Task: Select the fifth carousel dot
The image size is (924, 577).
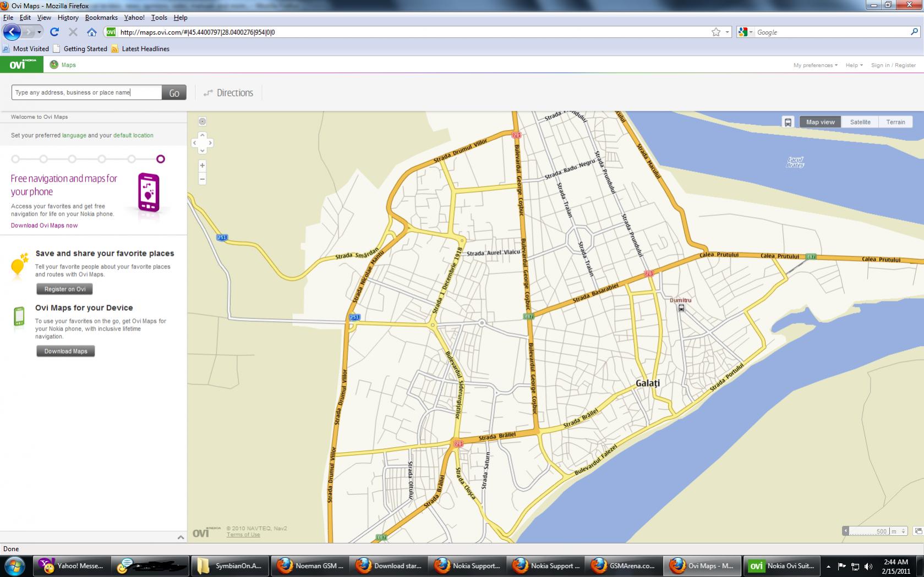Action: 131,159
